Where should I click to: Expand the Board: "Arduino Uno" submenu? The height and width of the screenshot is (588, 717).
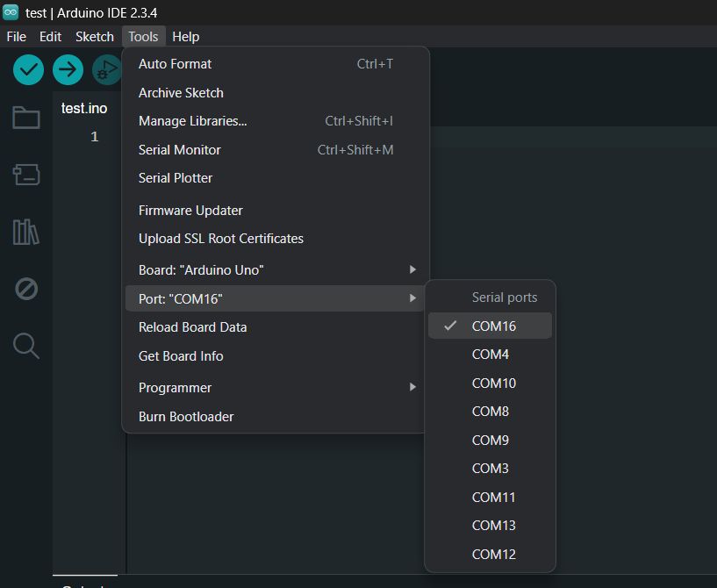pos(276,270)
